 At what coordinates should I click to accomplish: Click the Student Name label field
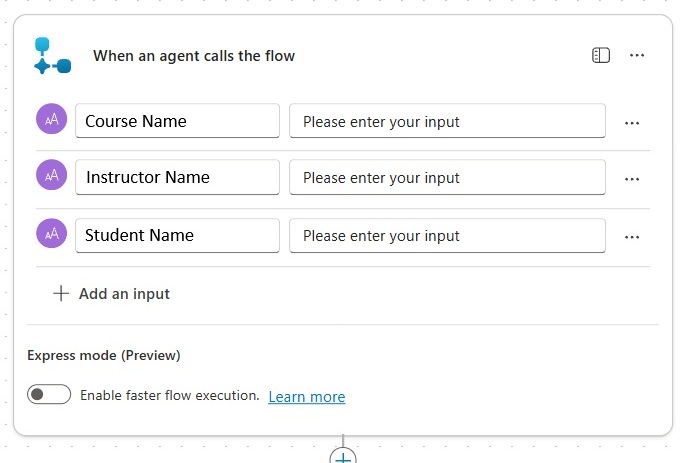tap(177, 235)
